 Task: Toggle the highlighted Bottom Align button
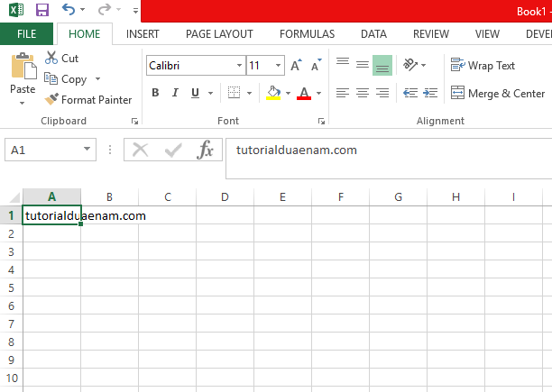tap(382, 65)
